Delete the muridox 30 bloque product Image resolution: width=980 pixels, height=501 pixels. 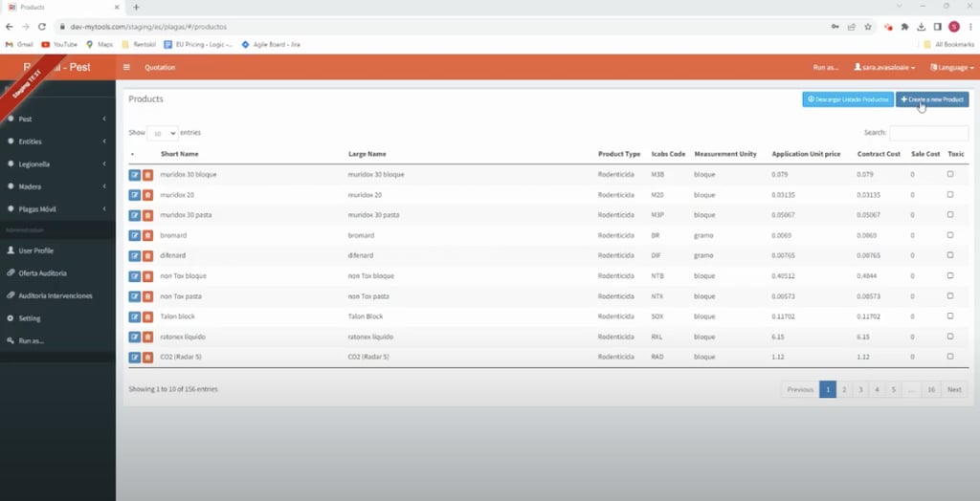click(x=147, y=175)
